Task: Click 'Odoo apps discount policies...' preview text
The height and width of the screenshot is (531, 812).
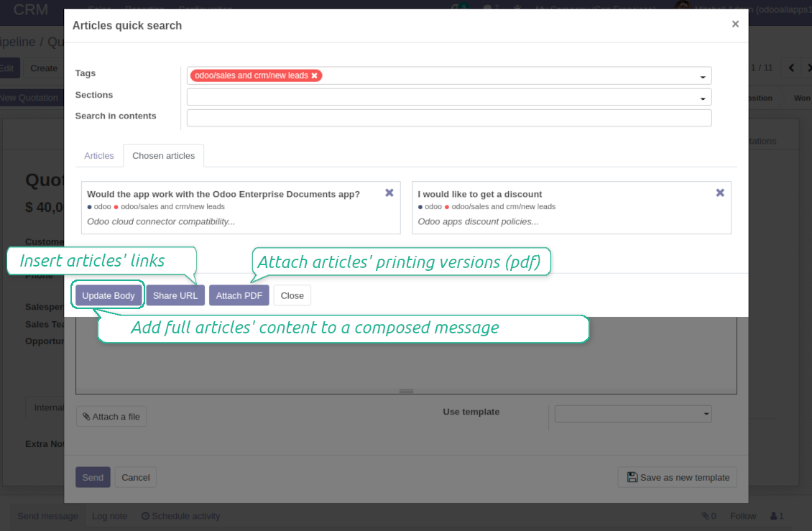Action: pyautogui.click(x=478, y=222)
